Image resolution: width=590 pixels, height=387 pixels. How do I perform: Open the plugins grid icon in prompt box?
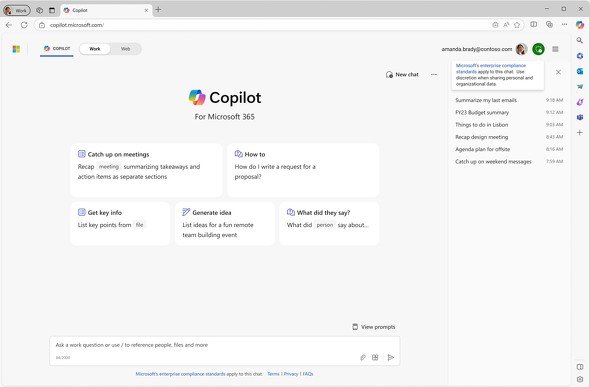[x=375, y=357]
